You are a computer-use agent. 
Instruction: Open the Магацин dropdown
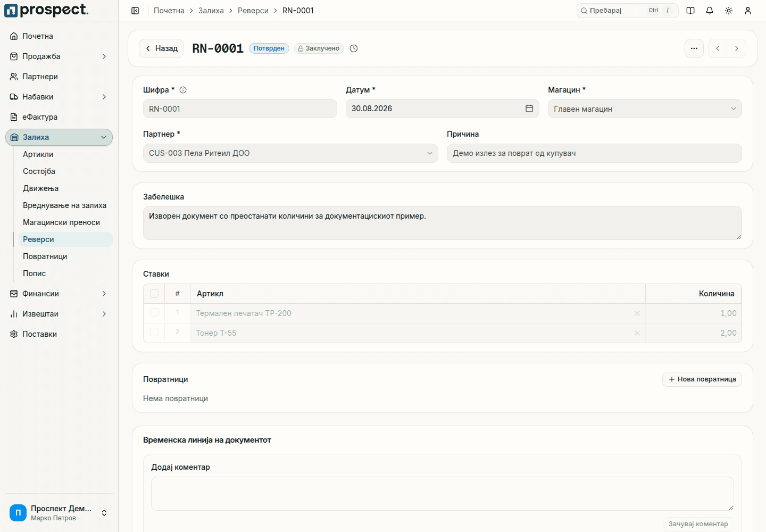pyautogui.click(x=645, y=109)
